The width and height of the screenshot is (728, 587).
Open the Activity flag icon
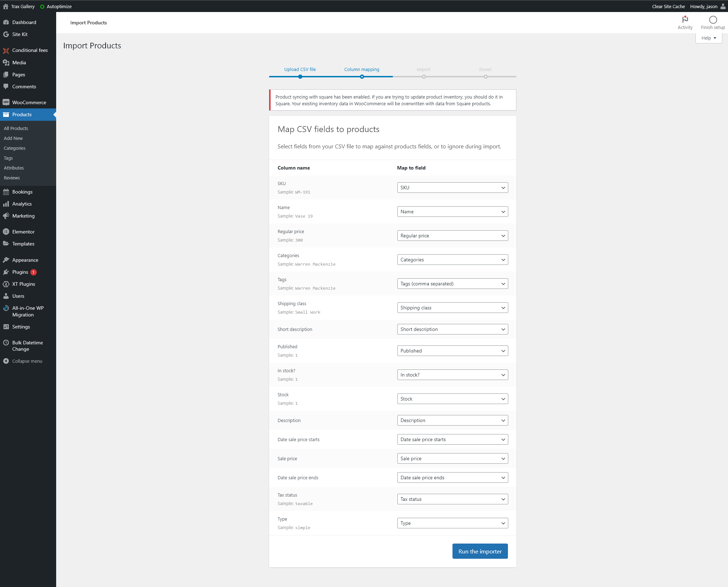(685, 19)
